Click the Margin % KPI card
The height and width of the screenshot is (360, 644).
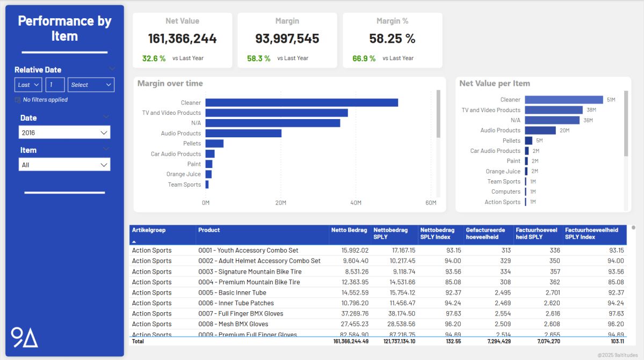tap(393, 40)
